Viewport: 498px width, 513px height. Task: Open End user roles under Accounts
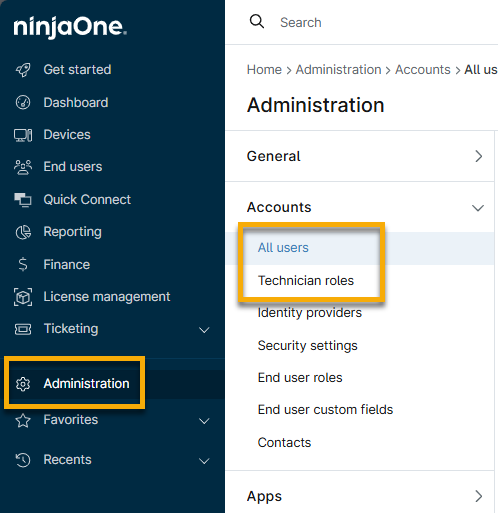coord(300,378)
